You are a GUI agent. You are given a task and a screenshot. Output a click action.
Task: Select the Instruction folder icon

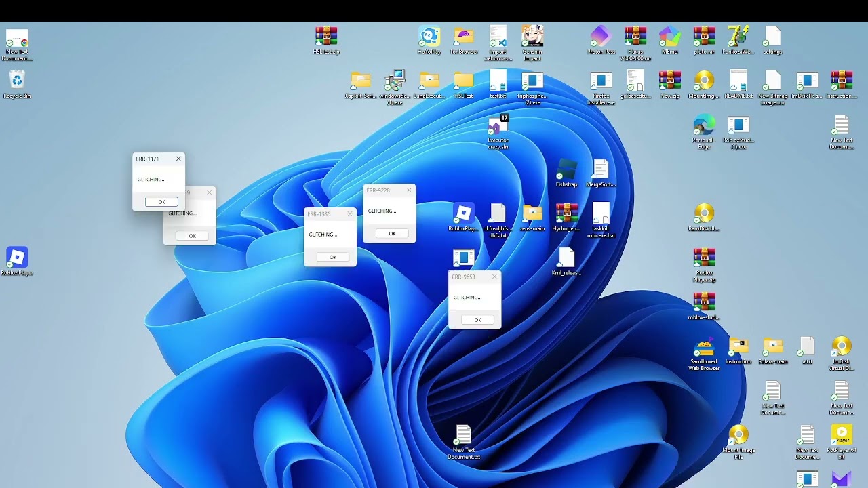(x=738, y=350)
